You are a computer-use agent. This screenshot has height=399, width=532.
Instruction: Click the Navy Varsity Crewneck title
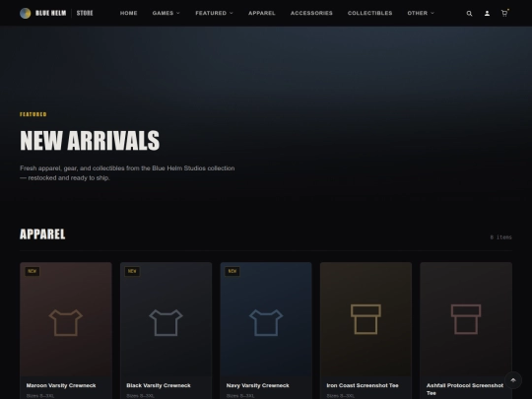258,385
